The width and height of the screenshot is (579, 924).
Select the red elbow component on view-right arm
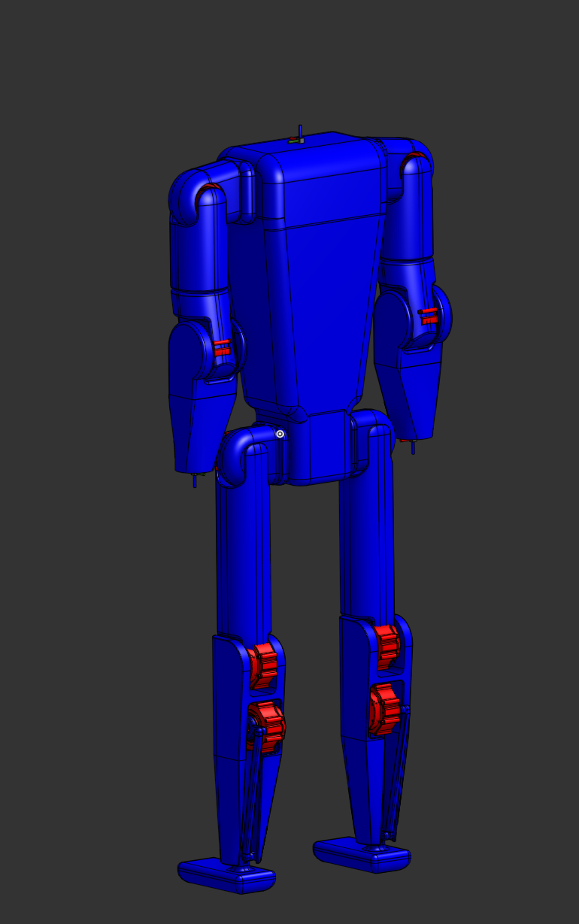(x=428, y=316)
